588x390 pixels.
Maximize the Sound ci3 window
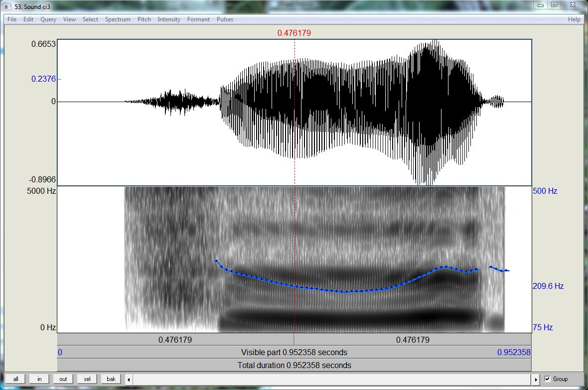tap(554, 5)
